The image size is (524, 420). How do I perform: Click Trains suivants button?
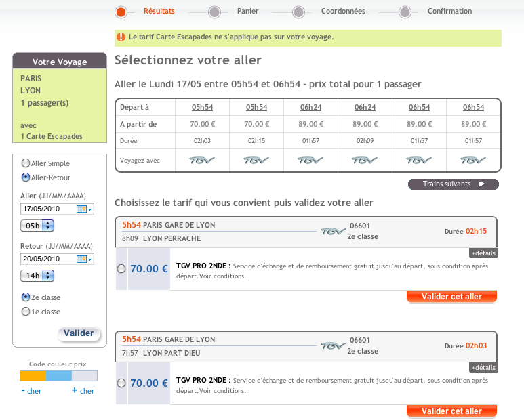point(453,184)
